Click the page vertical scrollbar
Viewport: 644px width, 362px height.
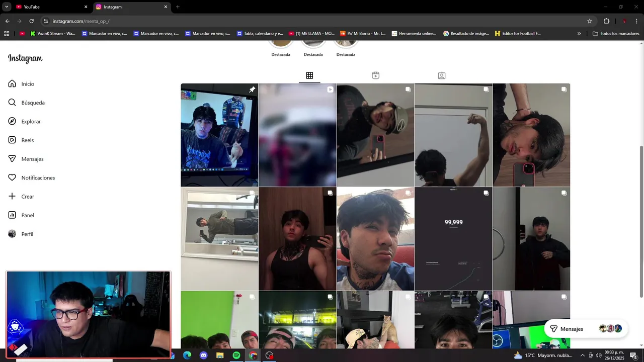(x=641, y=221)
